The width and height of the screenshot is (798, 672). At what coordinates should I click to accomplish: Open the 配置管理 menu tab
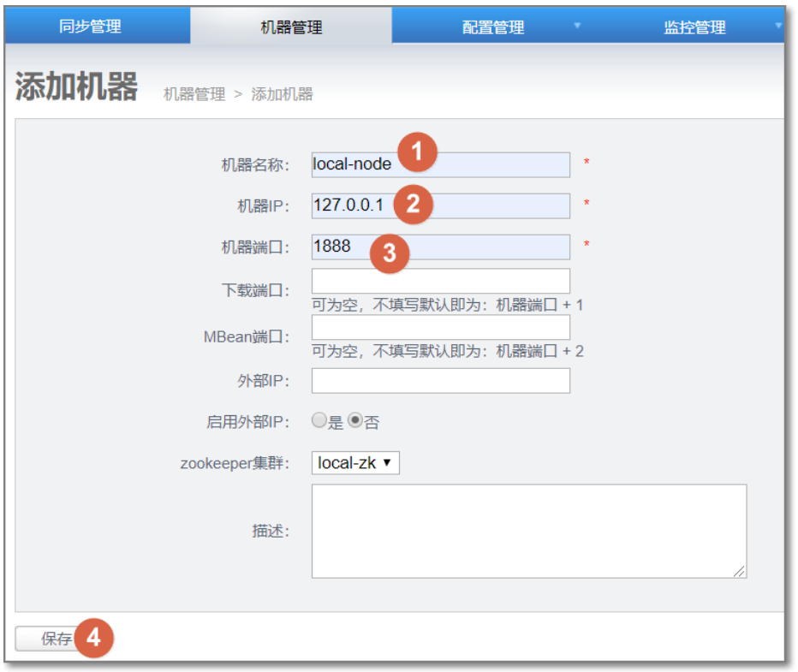[x=492, y=27]
